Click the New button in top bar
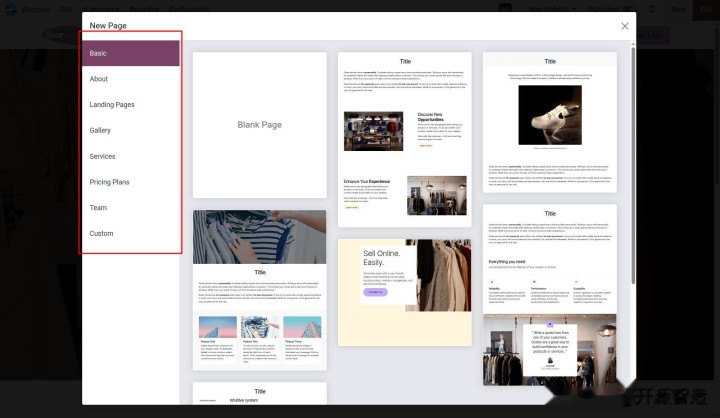The image size is (720, 418). [678, 9]
